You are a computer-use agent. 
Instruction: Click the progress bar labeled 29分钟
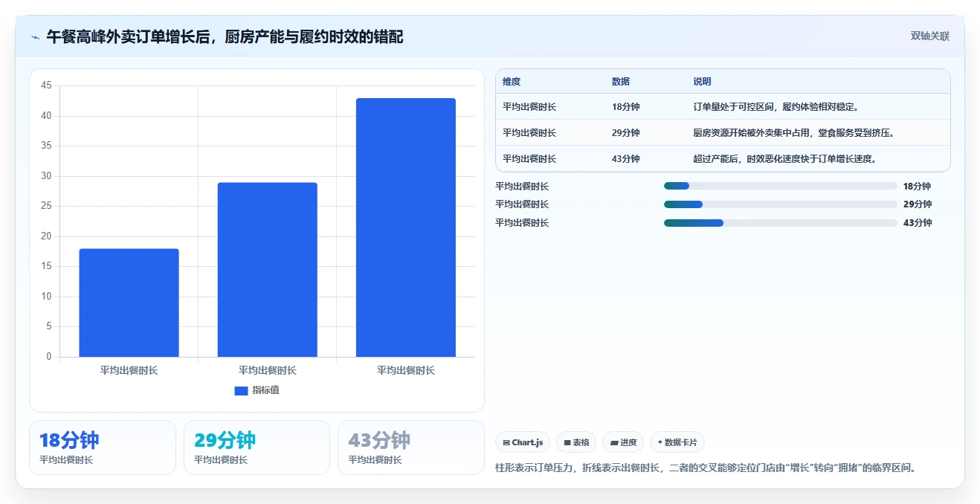tap(781, 204)
